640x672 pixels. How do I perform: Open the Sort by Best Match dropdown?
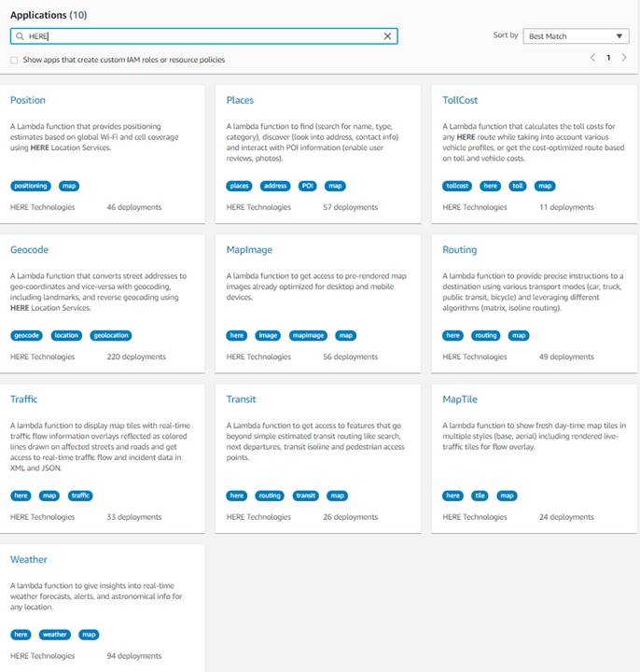pos(576,36)
